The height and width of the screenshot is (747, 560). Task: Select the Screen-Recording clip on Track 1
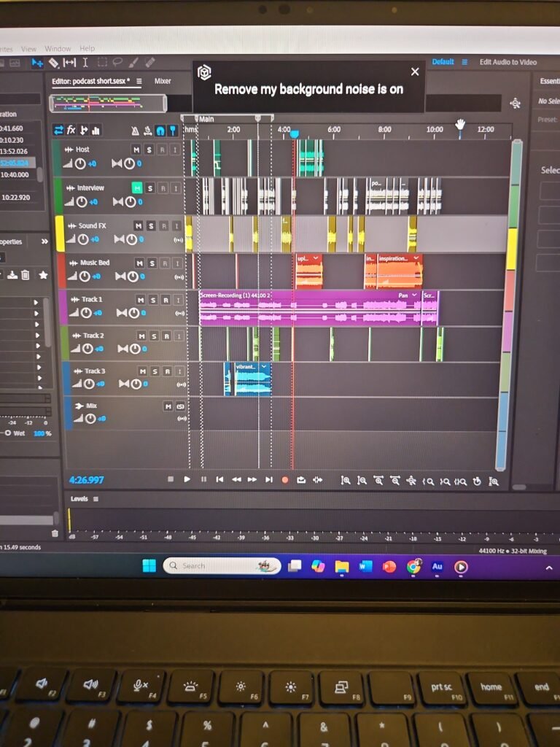(x=309, y=309)
